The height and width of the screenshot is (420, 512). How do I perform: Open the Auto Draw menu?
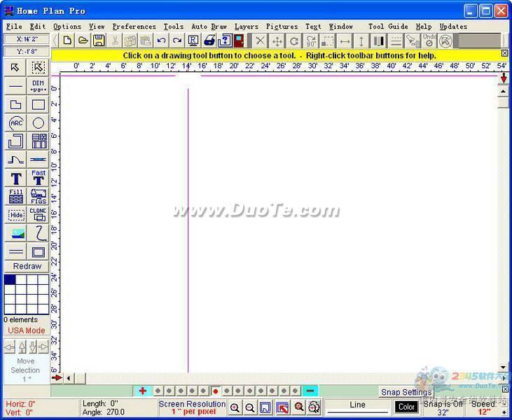coord(209,27)
